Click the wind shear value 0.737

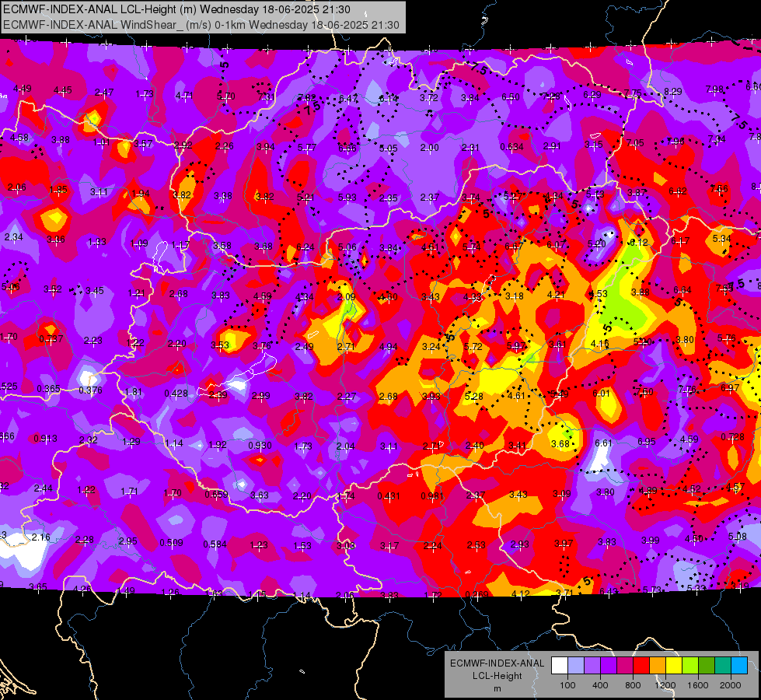[x=51, y=338]
